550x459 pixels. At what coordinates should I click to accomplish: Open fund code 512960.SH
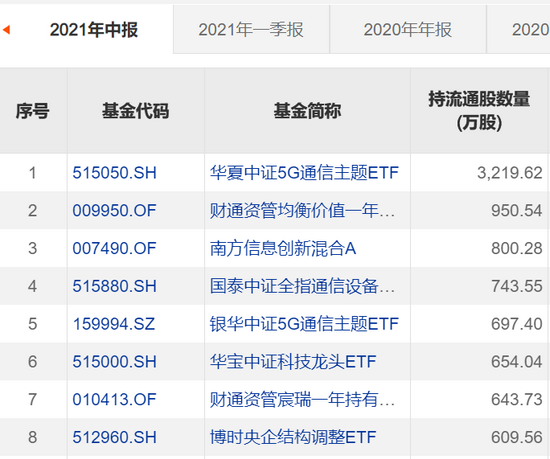pyautogui.click(x=114, y=437)
